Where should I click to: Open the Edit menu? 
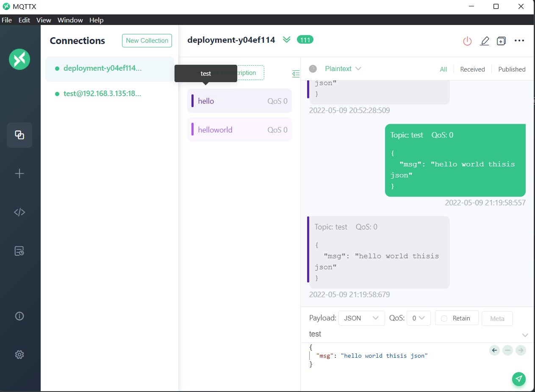pos(24,20)
